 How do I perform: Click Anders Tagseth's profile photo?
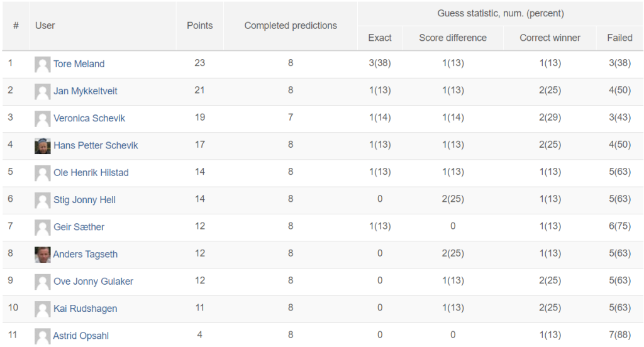click(42, 255)
